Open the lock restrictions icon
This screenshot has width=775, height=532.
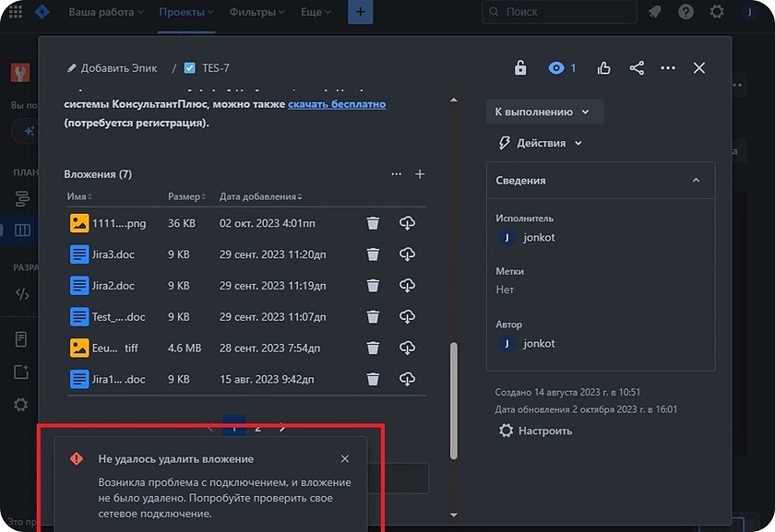pos(520,68)
